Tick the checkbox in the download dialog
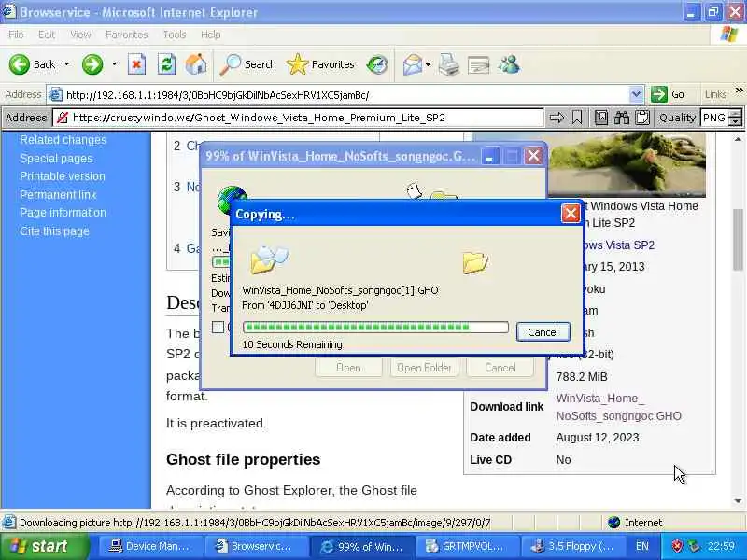 click(218, 328)
